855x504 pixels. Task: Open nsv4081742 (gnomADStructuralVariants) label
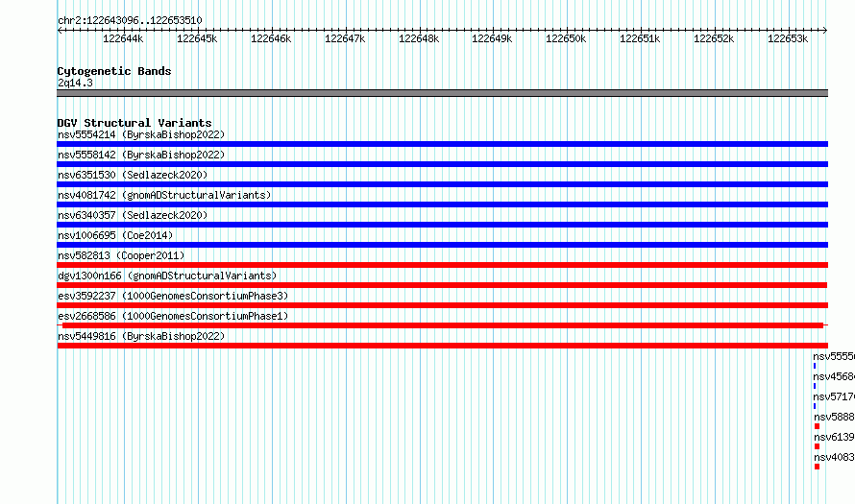pos(164,195)
